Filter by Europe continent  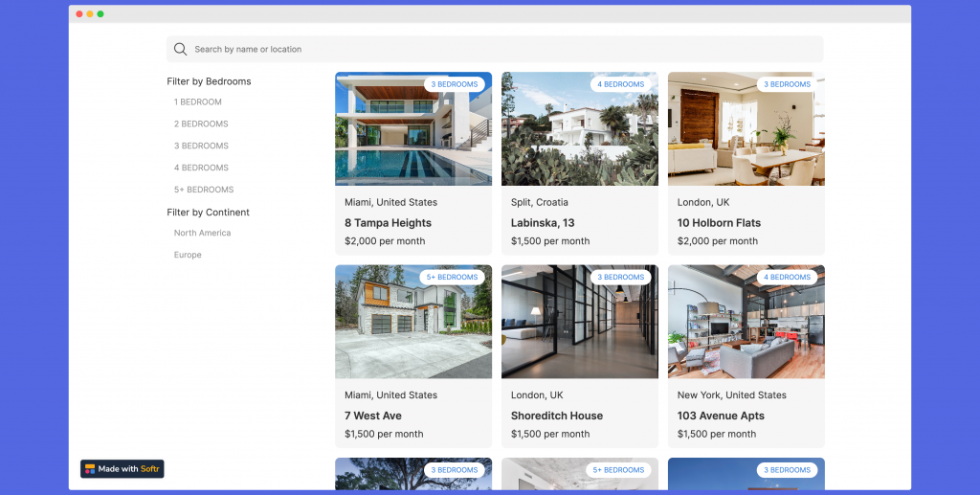(188, 255)
